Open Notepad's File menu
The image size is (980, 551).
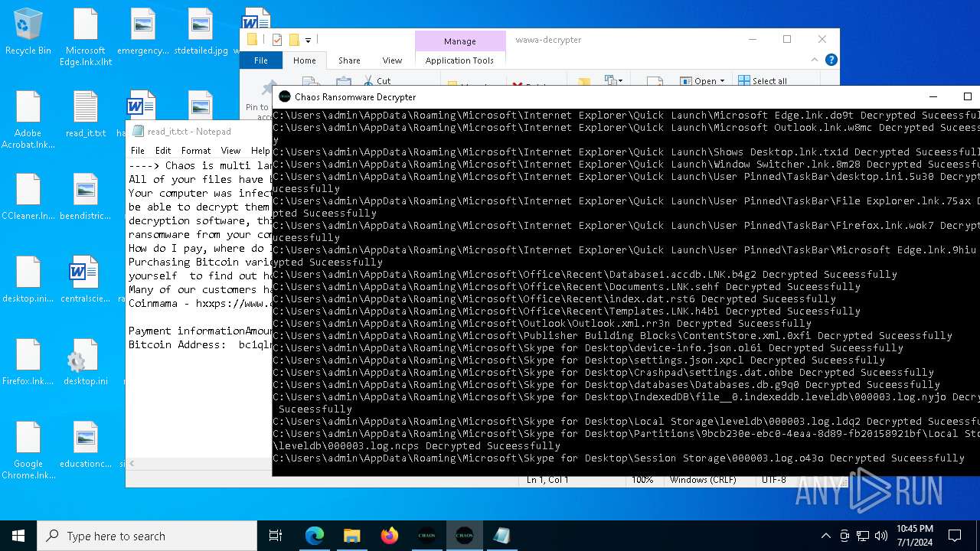click(138, 151)
